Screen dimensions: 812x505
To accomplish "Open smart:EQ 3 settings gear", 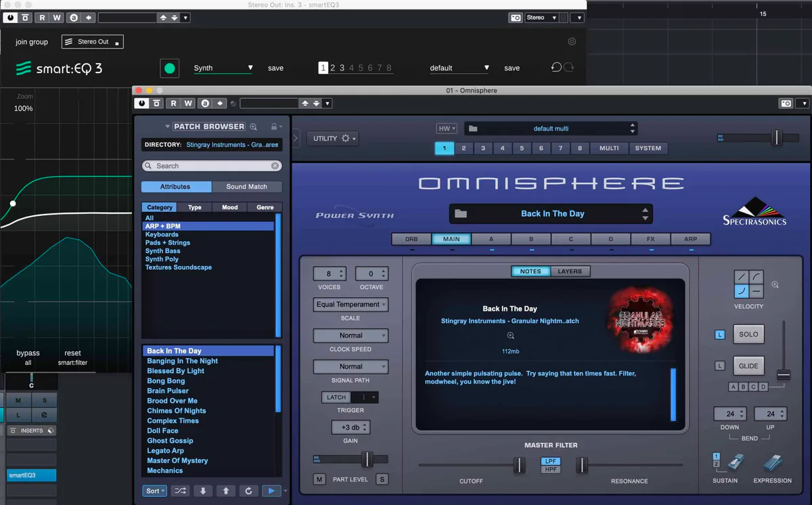I will click(572, 42).
